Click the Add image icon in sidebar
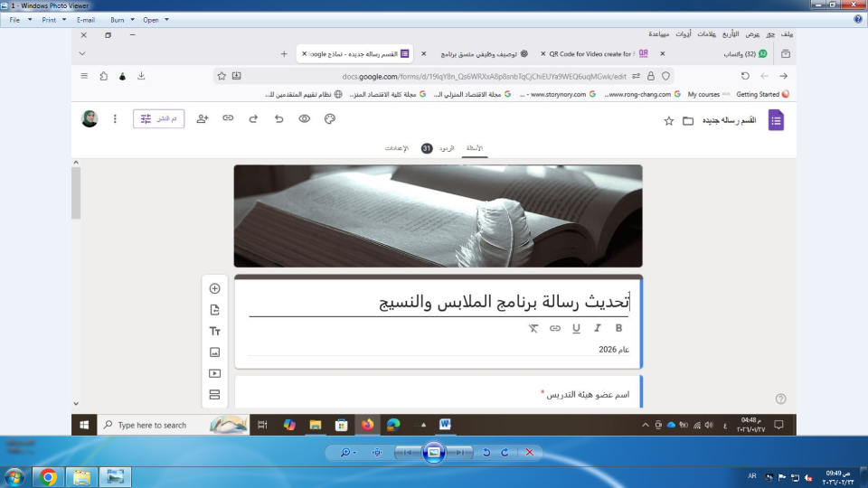This screenshot has width=868, height=488. (214, 352)
